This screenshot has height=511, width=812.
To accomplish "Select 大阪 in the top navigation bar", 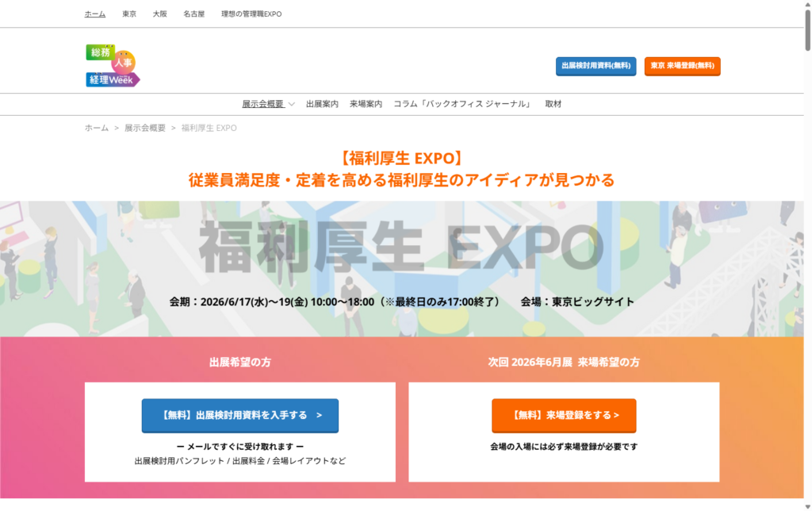I will [x=161, y=13].
